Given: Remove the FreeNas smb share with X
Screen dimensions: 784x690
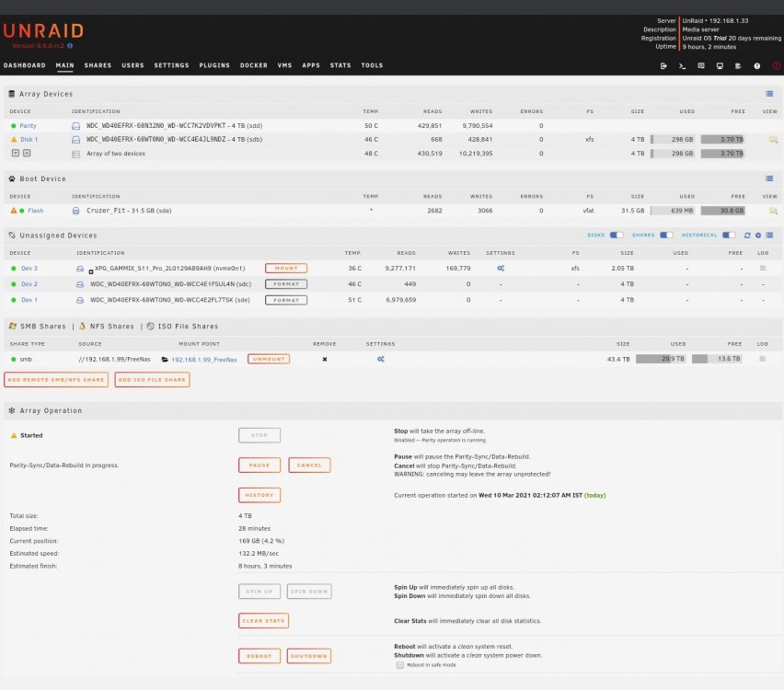Looking at the screenshot, I should coord(325,360).
